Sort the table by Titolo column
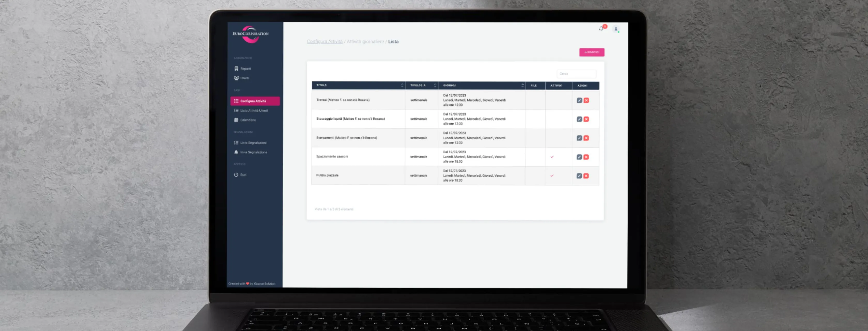 point(402,85)
